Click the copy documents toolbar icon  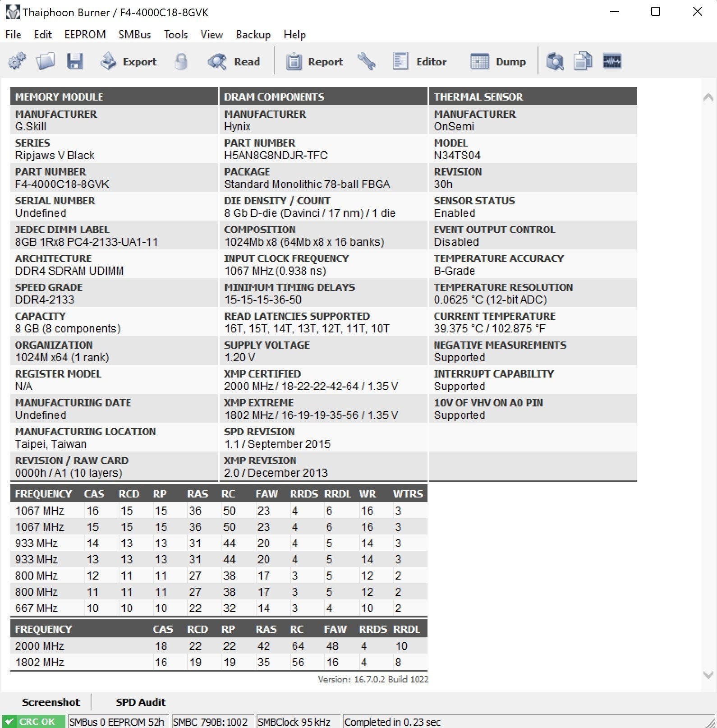pos(583,61)
